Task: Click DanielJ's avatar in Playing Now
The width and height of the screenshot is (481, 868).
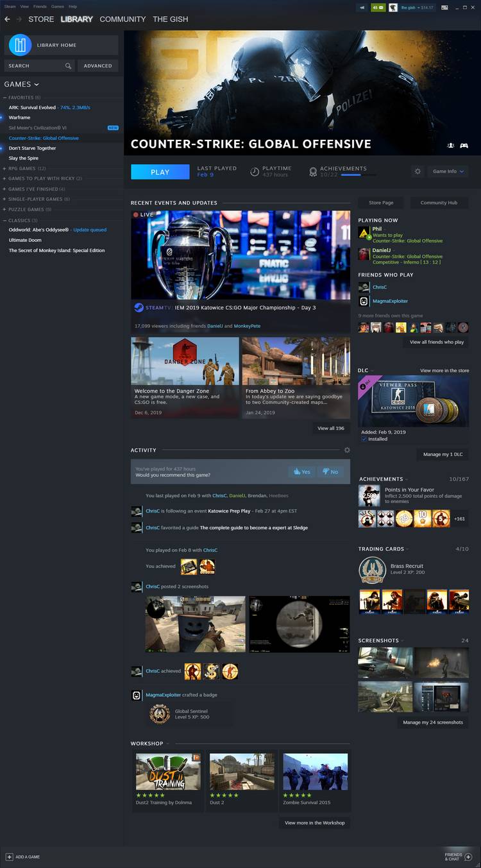Action: [364, 255]
